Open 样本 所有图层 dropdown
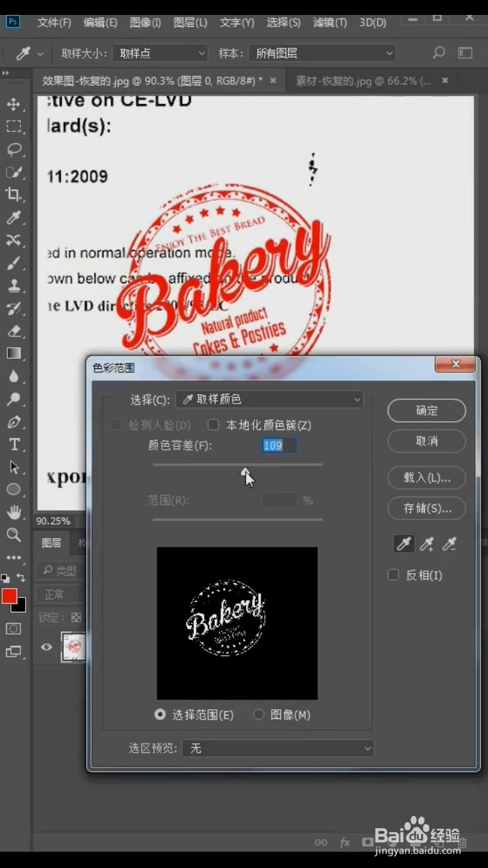This screenshot has height=868, width=488. [x=323, y=53]
